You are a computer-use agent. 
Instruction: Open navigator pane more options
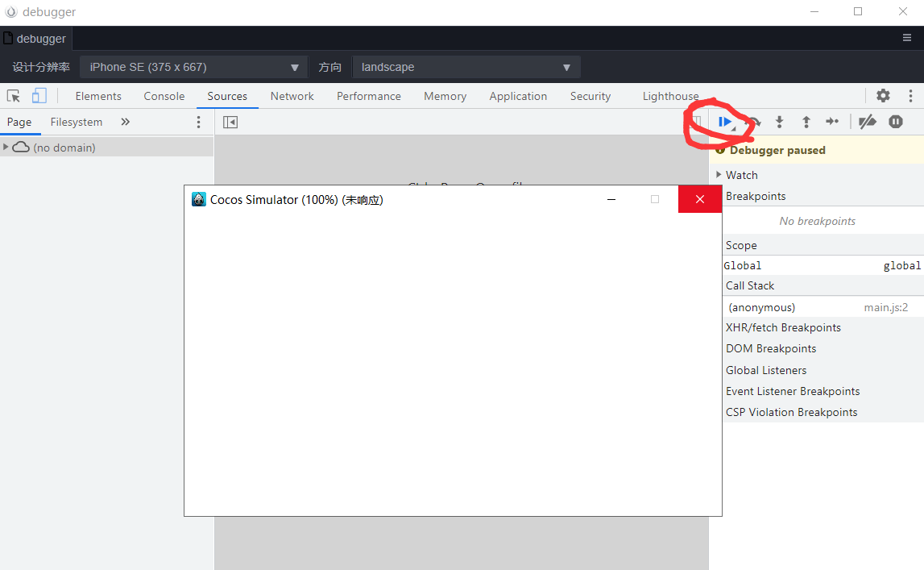(x=199, y=122)
